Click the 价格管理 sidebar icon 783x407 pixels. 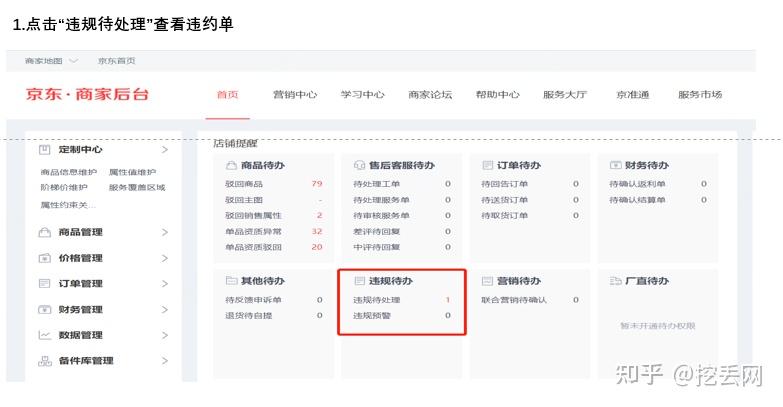click(44, 258)
